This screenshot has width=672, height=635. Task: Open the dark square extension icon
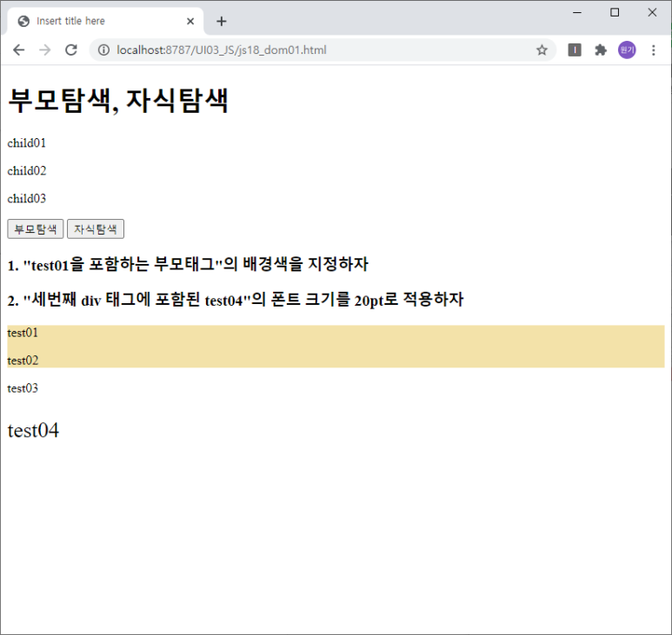click(x=575, y=50)
